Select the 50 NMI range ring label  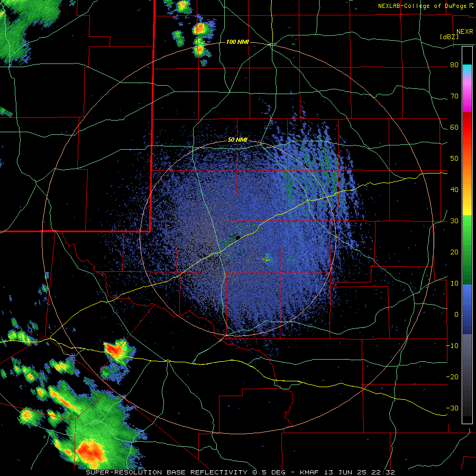point(237,140)
